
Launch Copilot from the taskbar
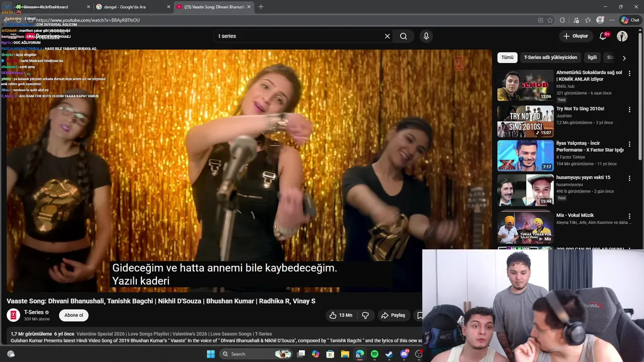[315, 354]
